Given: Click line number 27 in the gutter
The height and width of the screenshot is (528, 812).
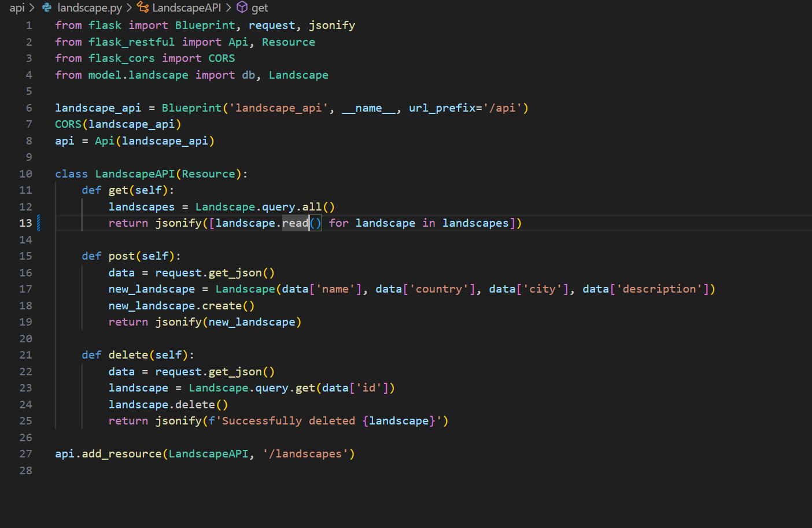Looking at the screenshot, I should tap(25, 453).
